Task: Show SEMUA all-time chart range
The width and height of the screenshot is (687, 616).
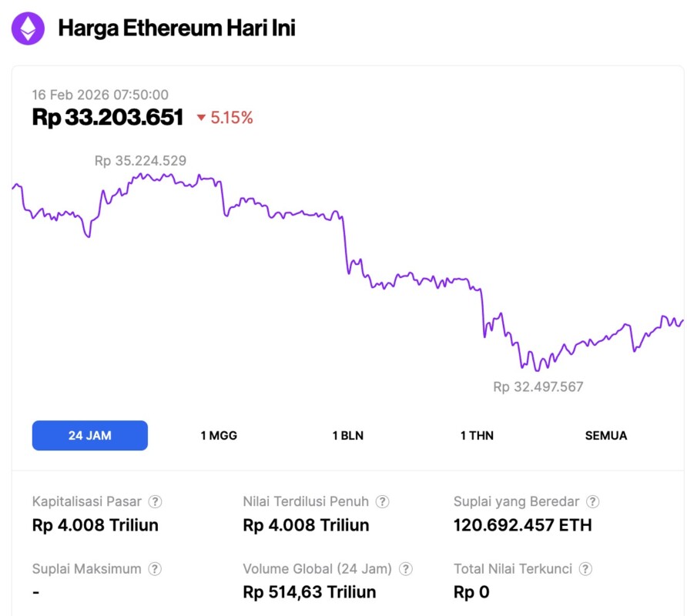Action: tap(606, 435)
